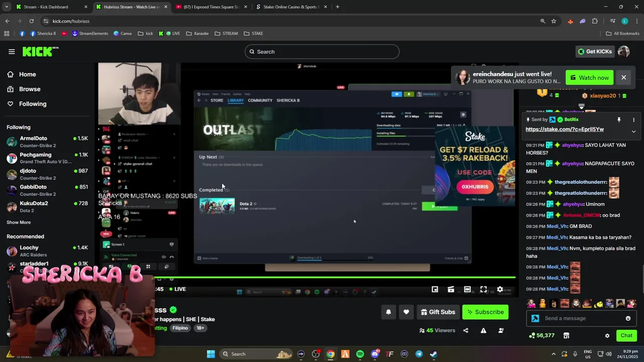Open the chat settings gear

[x=607, y=336]
